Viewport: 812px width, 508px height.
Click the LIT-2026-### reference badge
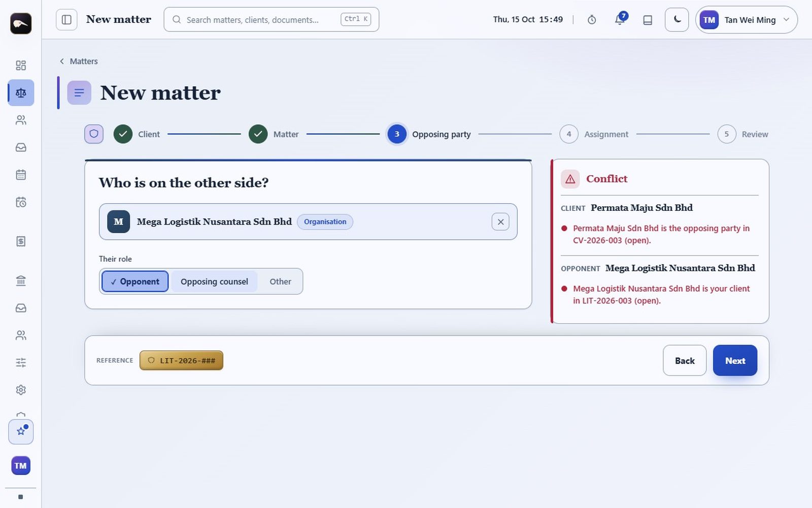tap(181, 361)
